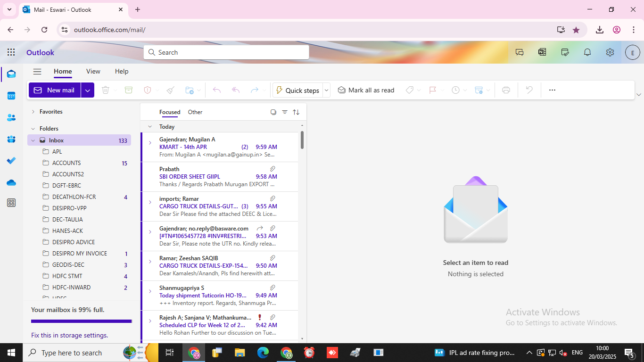Open the To Do checkmark icon
Viewport: 644px width, 362px height.
tap(11, 161)
